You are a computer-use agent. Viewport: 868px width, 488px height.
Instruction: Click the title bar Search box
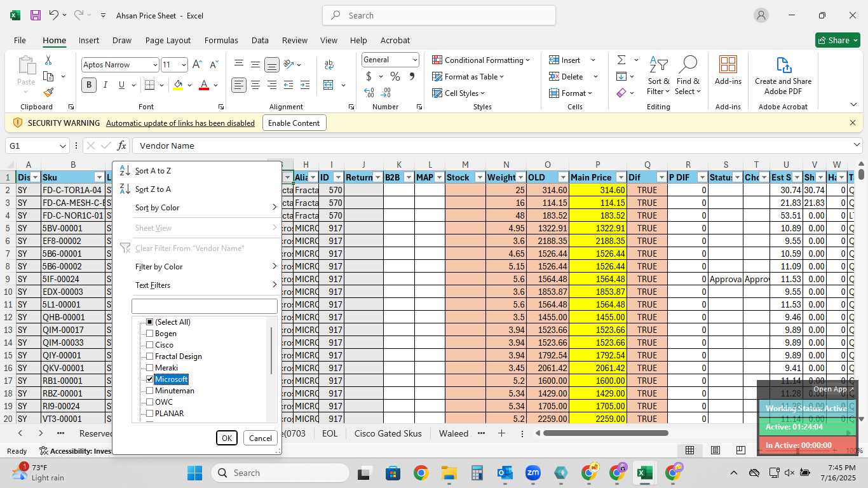click(439, 15)
